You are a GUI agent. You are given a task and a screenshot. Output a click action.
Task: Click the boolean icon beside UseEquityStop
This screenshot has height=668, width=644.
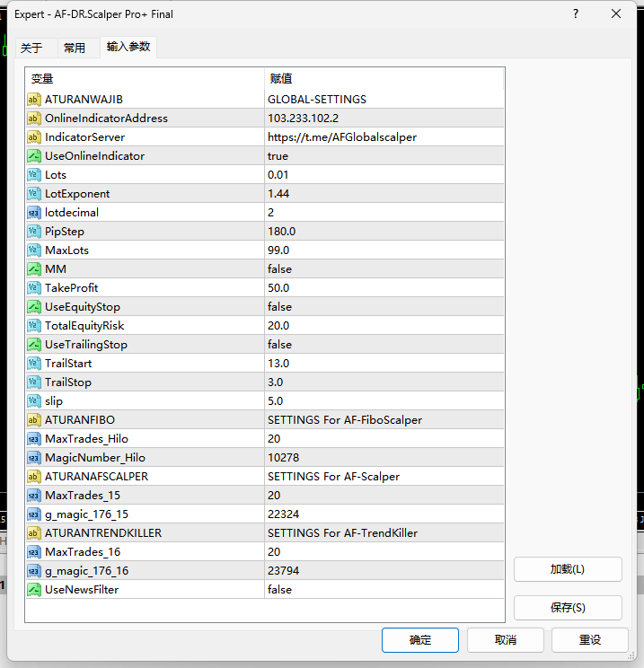click(x=34, y=307)
